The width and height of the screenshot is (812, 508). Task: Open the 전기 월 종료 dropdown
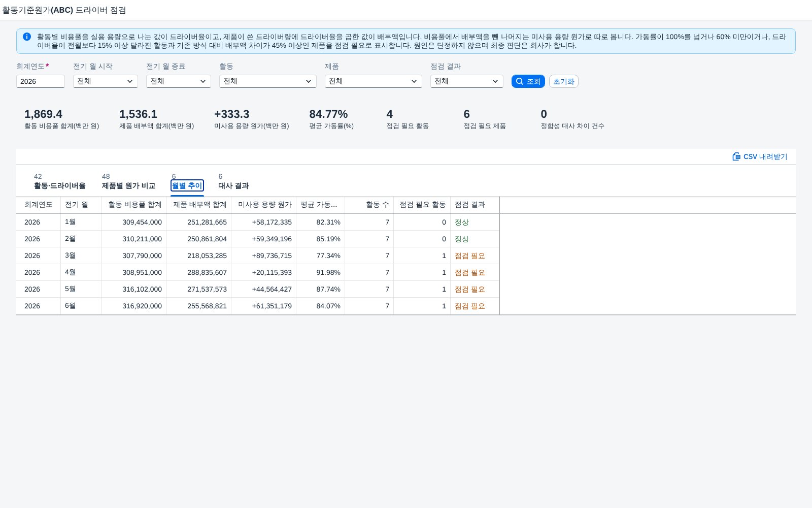coord(179,81)
